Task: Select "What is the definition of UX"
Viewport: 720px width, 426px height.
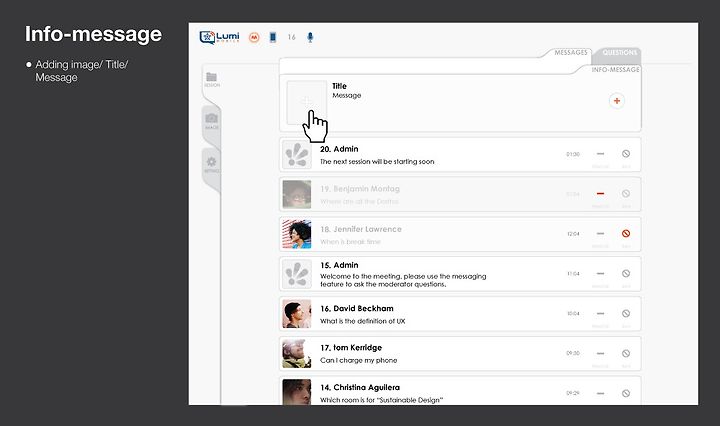Action: [363, 321]
